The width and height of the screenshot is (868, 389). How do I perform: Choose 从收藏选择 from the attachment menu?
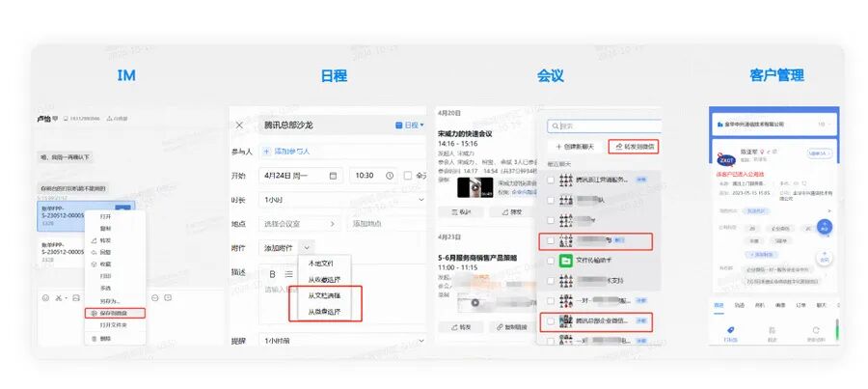(324, 280)
